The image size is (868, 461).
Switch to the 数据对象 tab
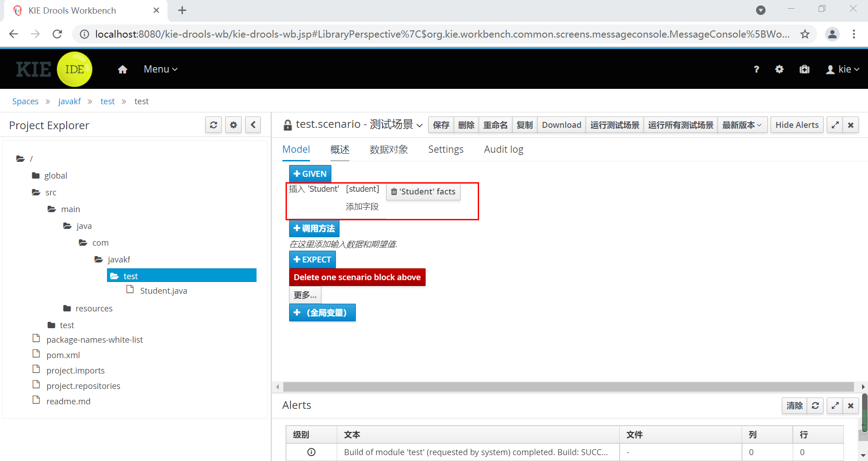[x=389, y=150]
